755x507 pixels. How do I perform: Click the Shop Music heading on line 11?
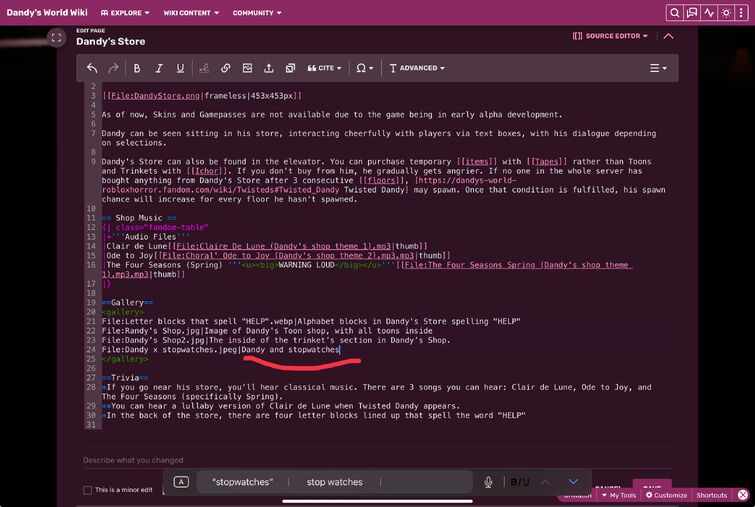pos(139,218)
